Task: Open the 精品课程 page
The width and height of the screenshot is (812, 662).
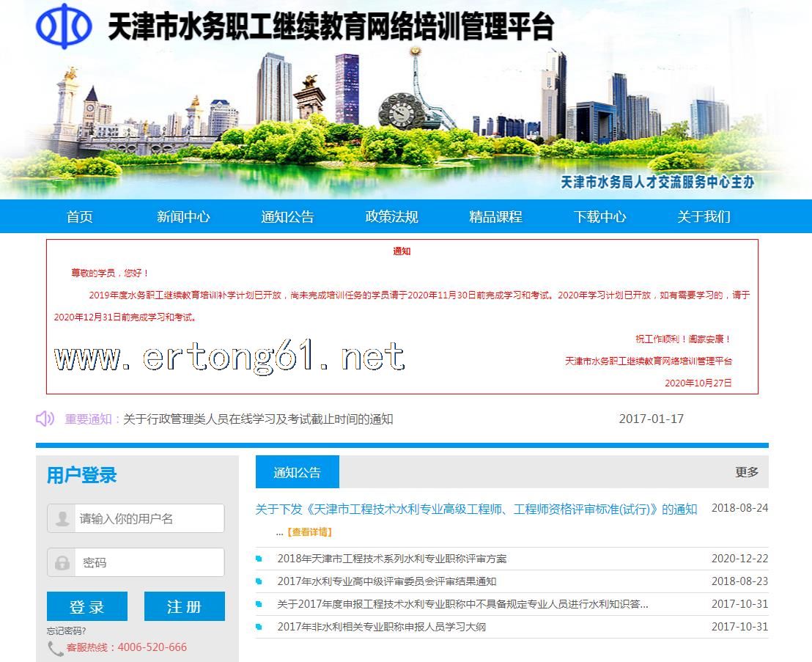Action: pyautogui.click(x=495, y=217)
